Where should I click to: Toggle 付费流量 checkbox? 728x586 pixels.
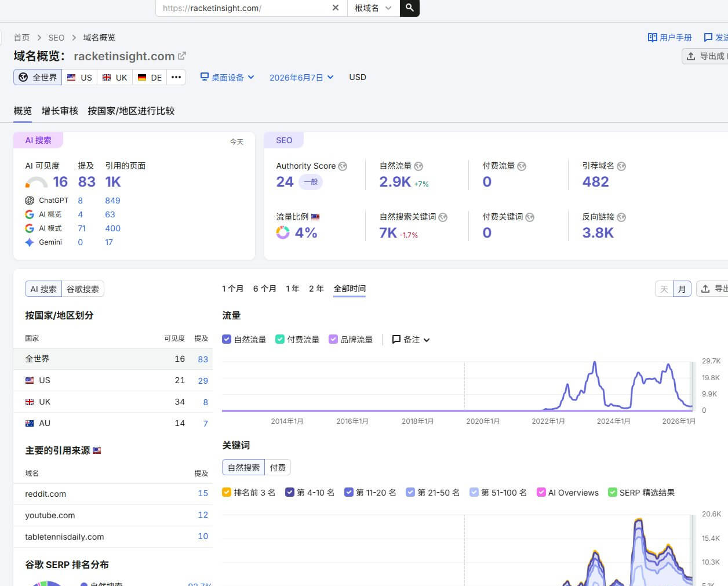click(x=280, y=339)
